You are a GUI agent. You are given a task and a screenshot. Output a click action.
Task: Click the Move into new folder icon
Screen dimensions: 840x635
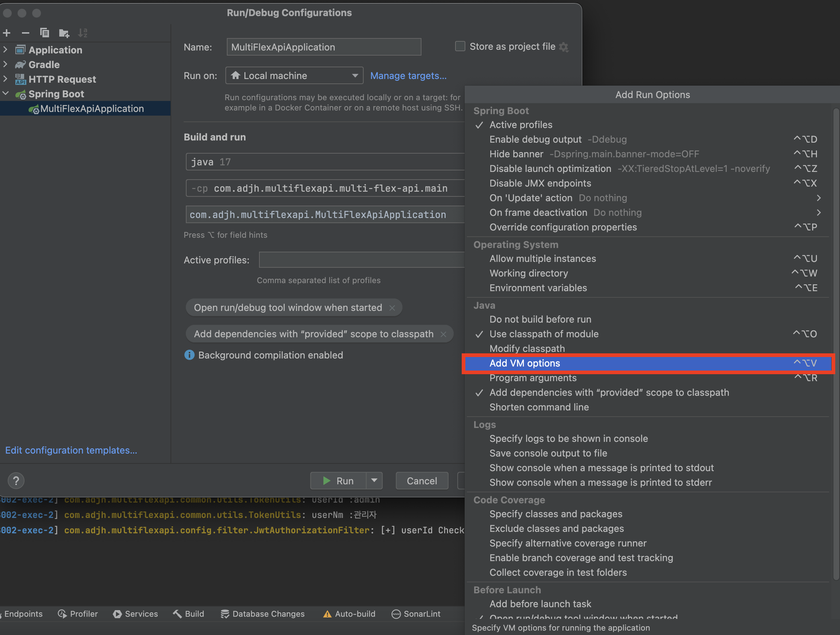pyautogui.click(x=64, y=33)
